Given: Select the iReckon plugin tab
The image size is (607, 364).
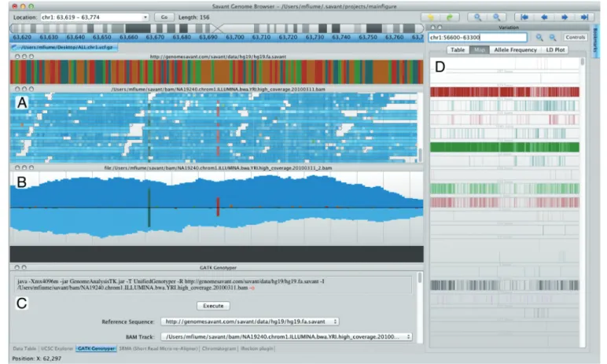Looking at the screenshot, I should [x=256, y=348].
